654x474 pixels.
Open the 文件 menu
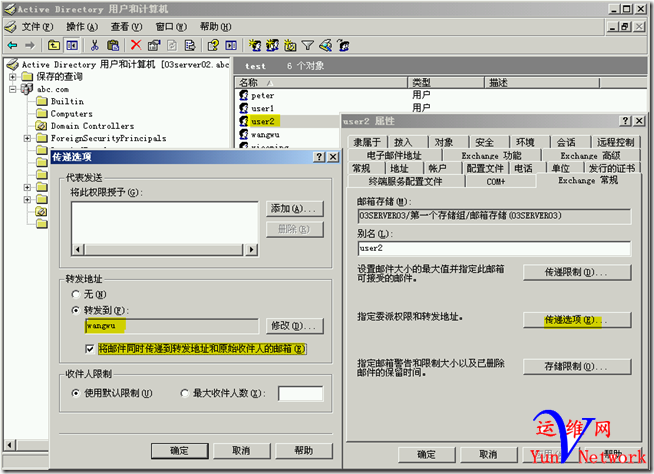[37, 27]
